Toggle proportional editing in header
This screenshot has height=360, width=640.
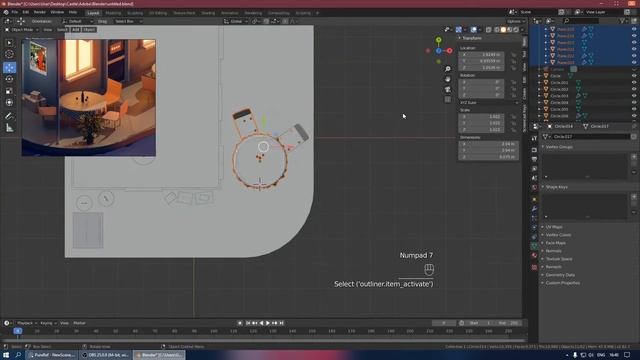pyautogui.click(x=285, y=21)
